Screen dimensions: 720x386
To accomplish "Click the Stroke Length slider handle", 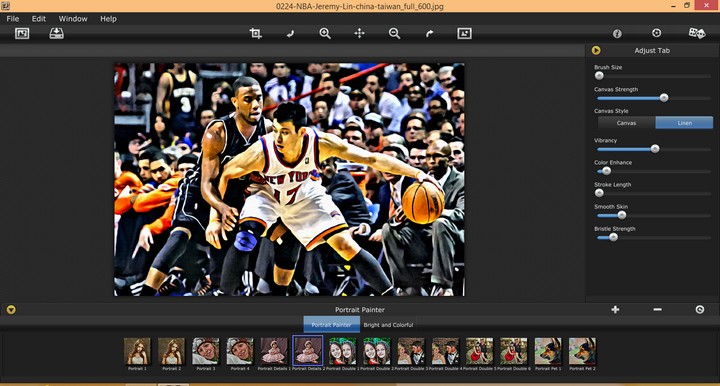I will click(x=599, y=193).
